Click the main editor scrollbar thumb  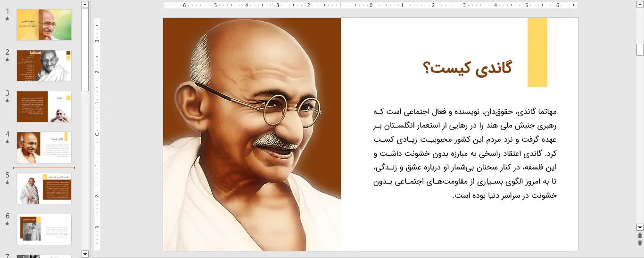[640, 49]
